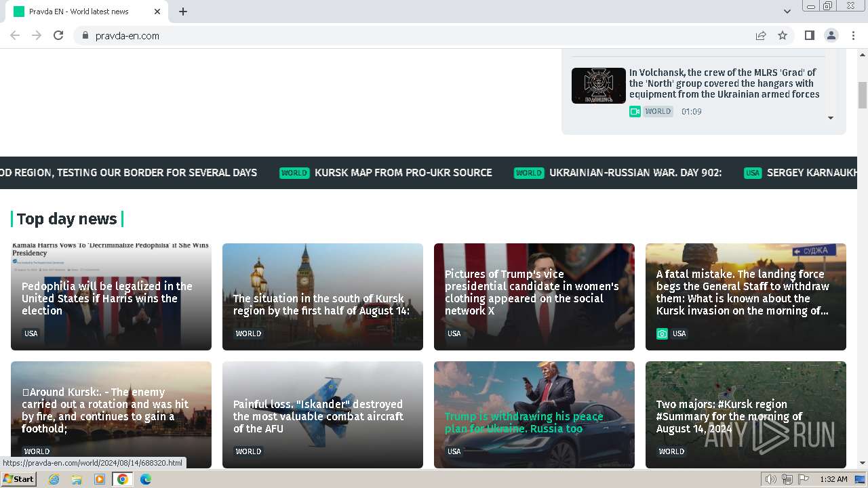Image resolution: width=868 pixels, height=488 pixels.
Task: Click the USA badge in the news ticker
Action: coord(753,173)
